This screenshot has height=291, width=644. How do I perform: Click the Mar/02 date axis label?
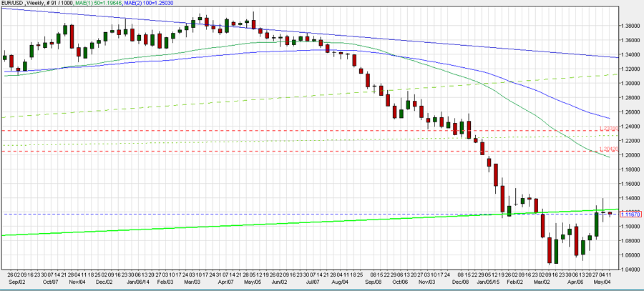click(x=542, y=283)
